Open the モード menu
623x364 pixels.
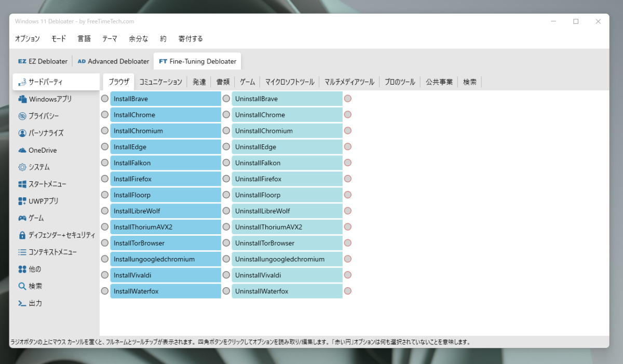coord(59,38)
